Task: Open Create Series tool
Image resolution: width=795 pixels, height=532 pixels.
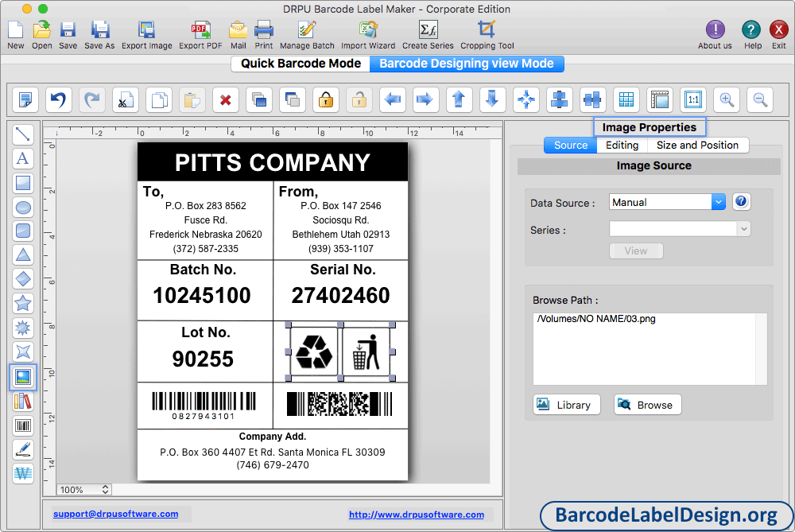Action: [428, 34]
